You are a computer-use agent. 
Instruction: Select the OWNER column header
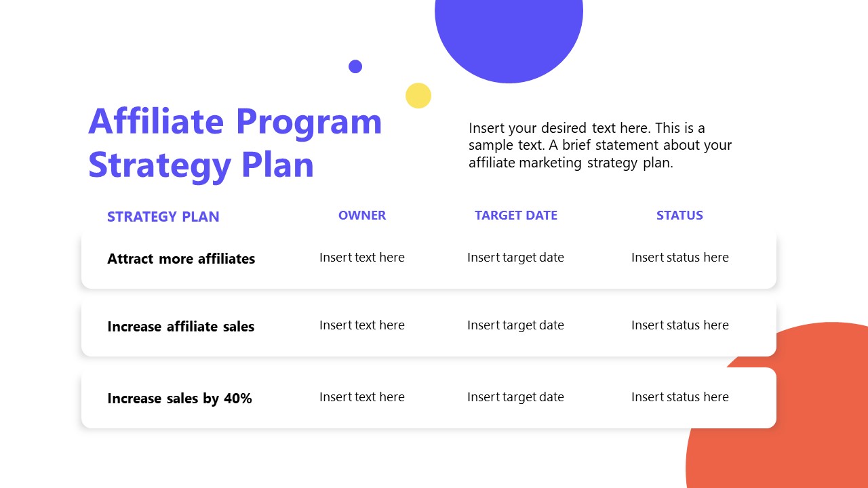[x=362, y=216]
